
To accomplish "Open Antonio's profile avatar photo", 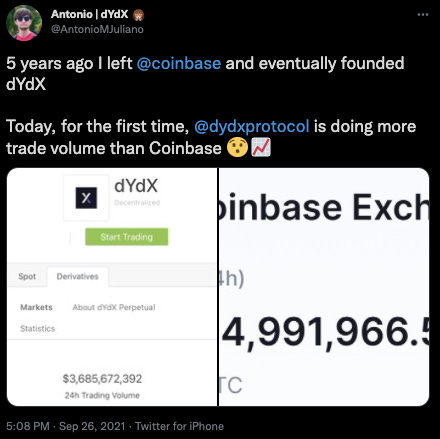I will click(24, 23).
